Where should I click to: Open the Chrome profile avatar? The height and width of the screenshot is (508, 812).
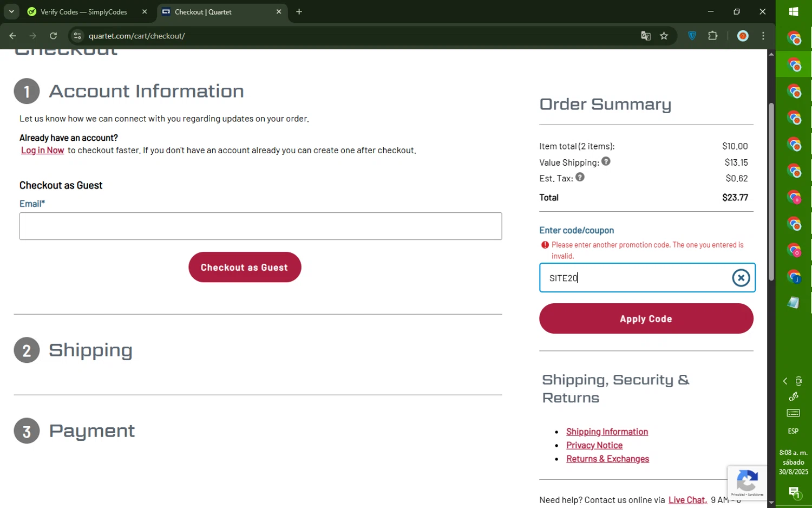tap(743, 36)
